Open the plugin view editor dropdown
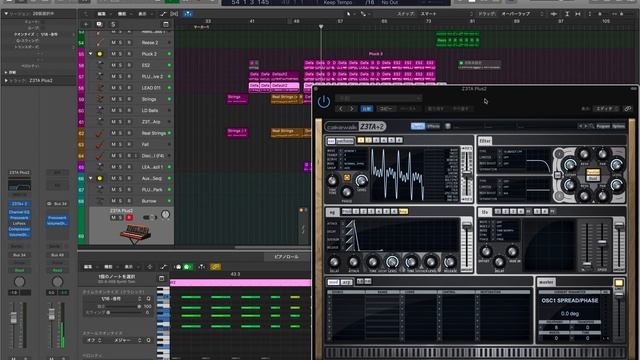This screenshot has width=640, height=360. click(x=607, y=109)
